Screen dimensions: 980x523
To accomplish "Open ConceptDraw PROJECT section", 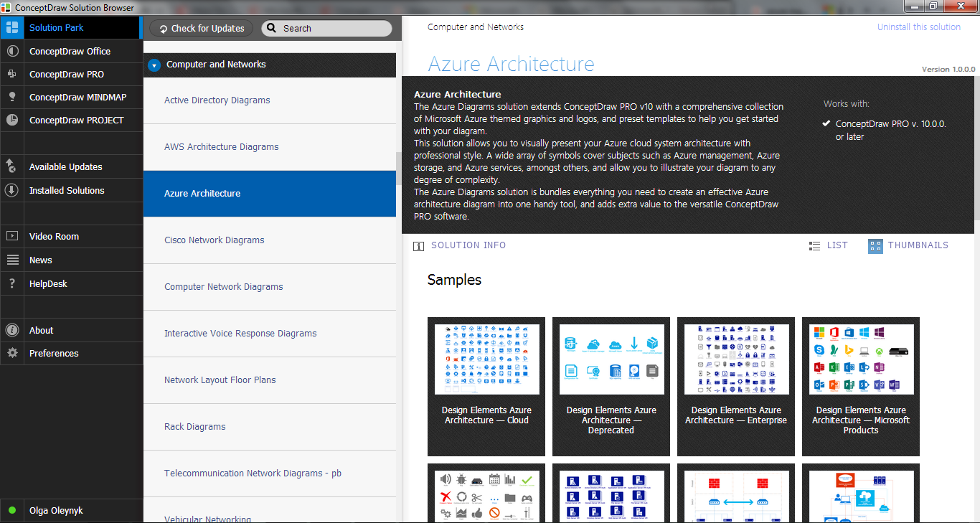I will coord(71,120).
